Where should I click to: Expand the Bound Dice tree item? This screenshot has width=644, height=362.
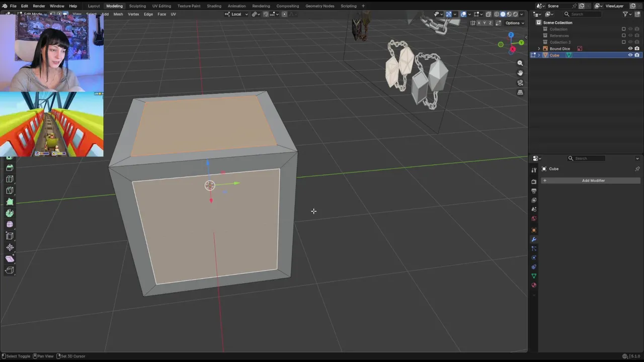pyautogui.click(x=539, y=49)
